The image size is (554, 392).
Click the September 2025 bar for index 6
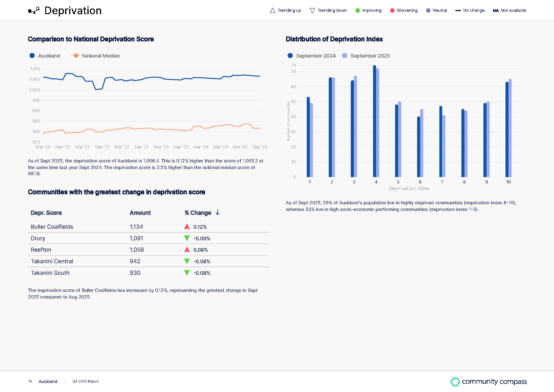click(422, 143)
